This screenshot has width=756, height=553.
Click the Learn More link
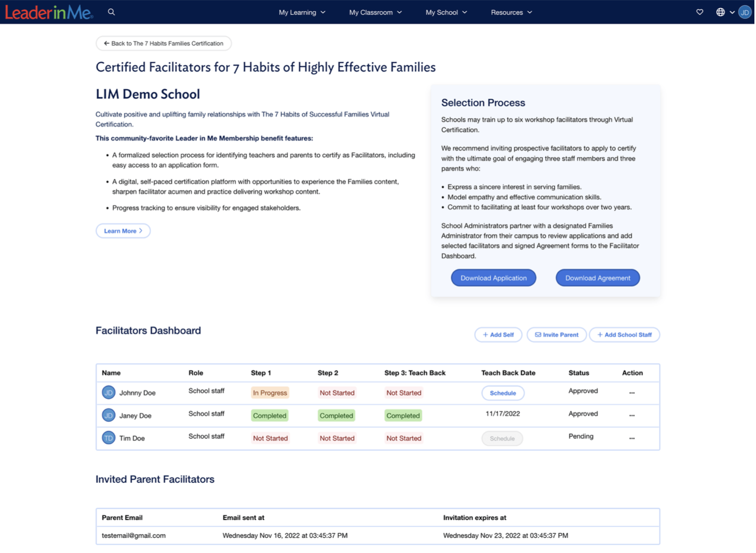point(123,231)
